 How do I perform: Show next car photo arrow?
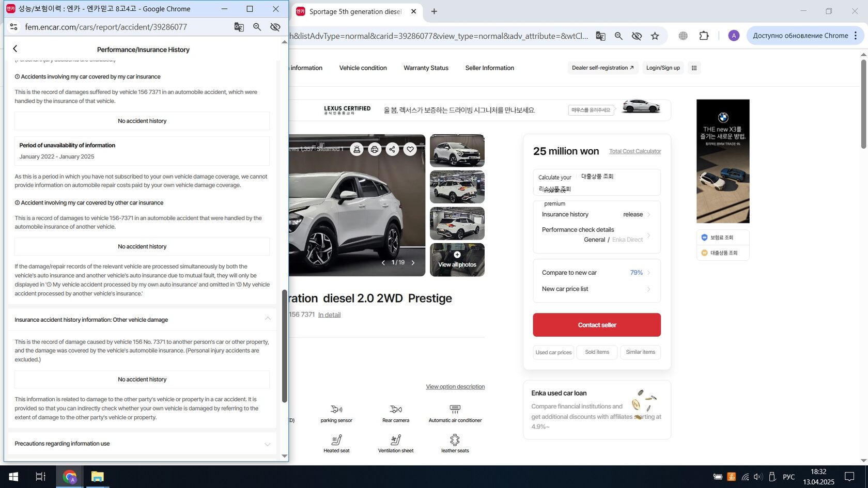413,262
